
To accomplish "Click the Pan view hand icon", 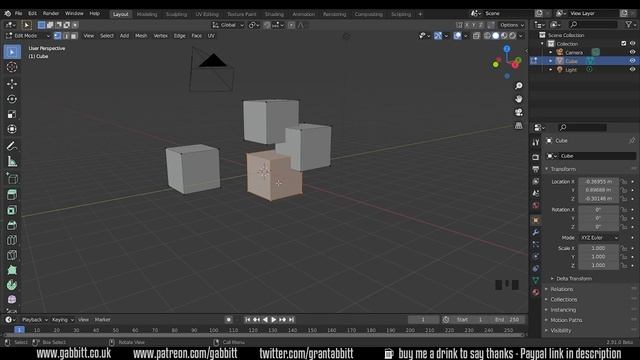I will click(518, 99).
